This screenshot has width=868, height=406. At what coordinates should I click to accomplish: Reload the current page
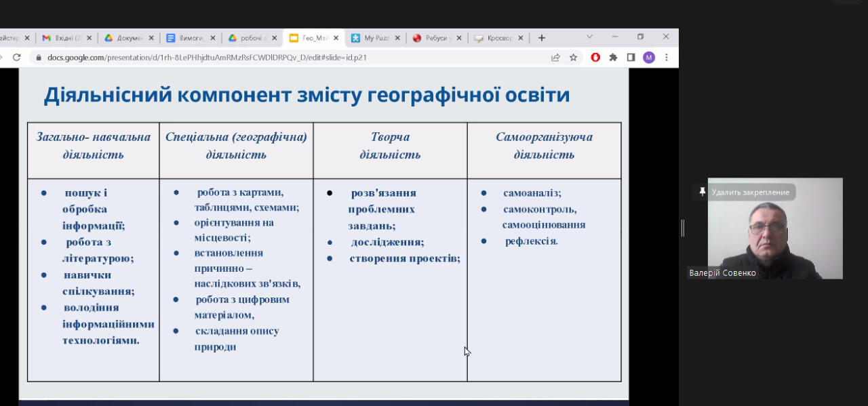17,58
